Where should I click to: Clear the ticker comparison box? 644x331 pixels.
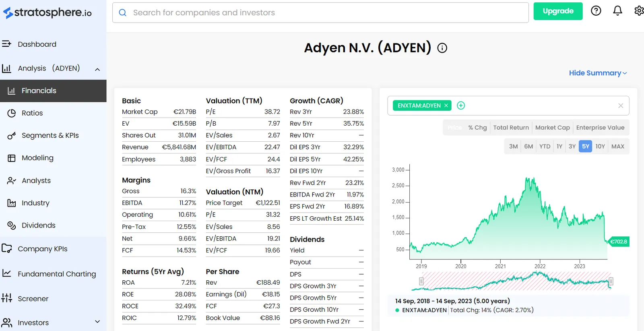621,106
